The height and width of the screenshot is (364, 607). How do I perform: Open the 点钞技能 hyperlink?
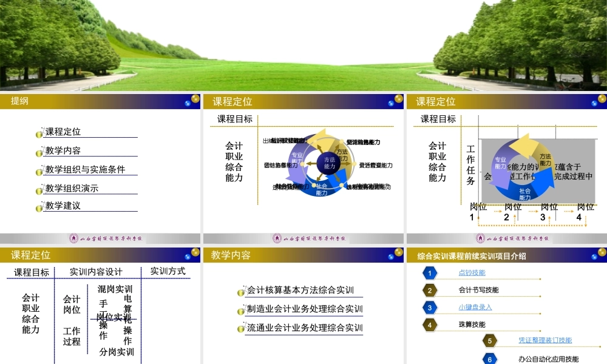(472, 273)
